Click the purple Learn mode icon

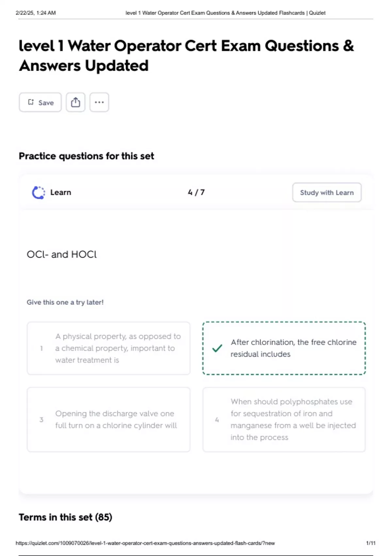tap(39, 193)
